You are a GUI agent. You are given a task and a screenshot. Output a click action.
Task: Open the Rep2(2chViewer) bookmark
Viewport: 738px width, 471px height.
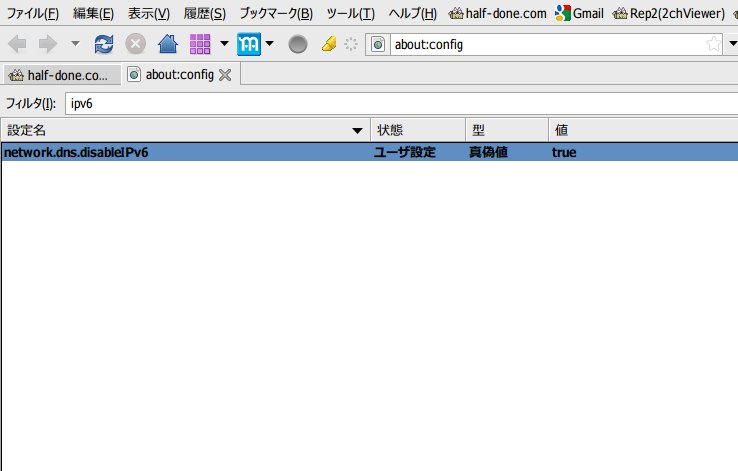(x=669, y=13)
